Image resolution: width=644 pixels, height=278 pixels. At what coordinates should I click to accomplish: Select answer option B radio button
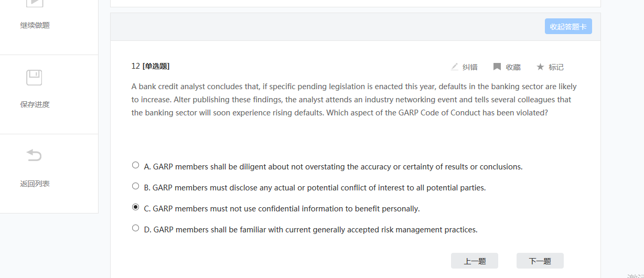click(x=136, y=186)
